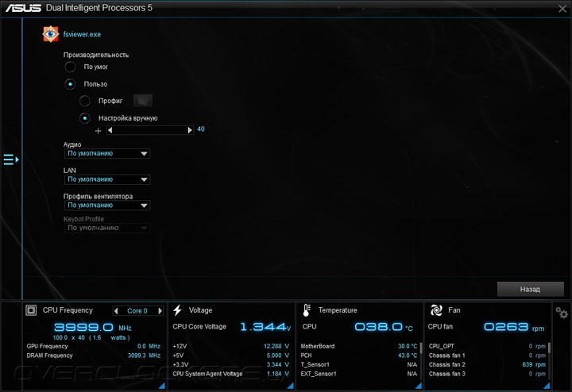Click the EXT_Sensor1 row
The height and width of the screenshot is (392, 572).
point(359,374)
